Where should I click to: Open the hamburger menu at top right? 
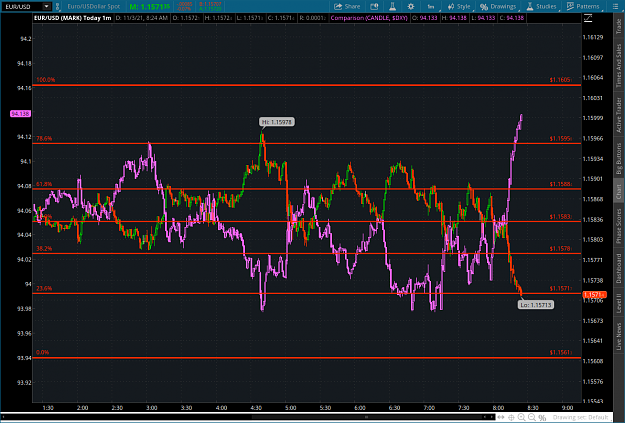click(x=615, y=6)
